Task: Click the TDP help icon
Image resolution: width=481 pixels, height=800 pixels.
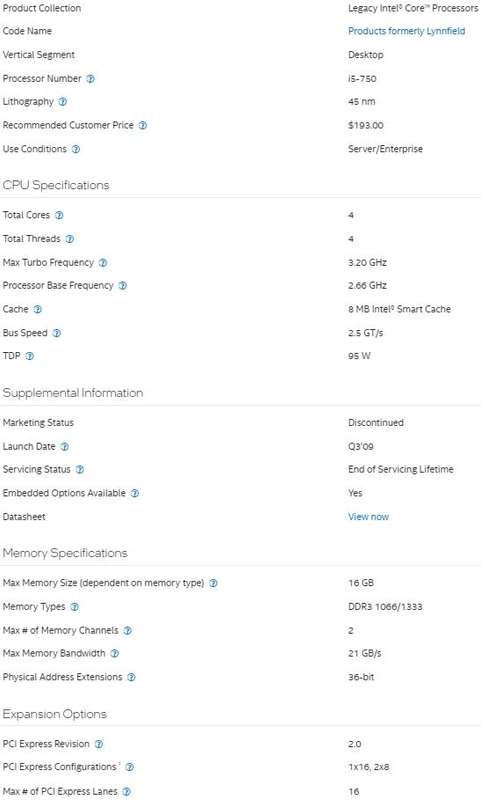Action: [30, 356]
